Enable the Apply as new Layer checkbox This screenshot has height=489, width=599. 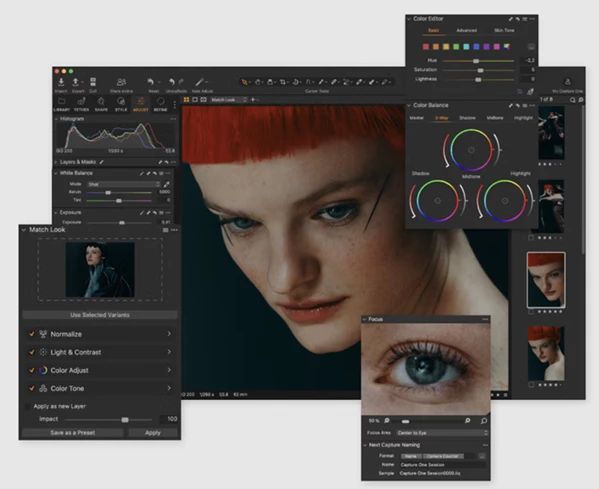coord(28,406)
